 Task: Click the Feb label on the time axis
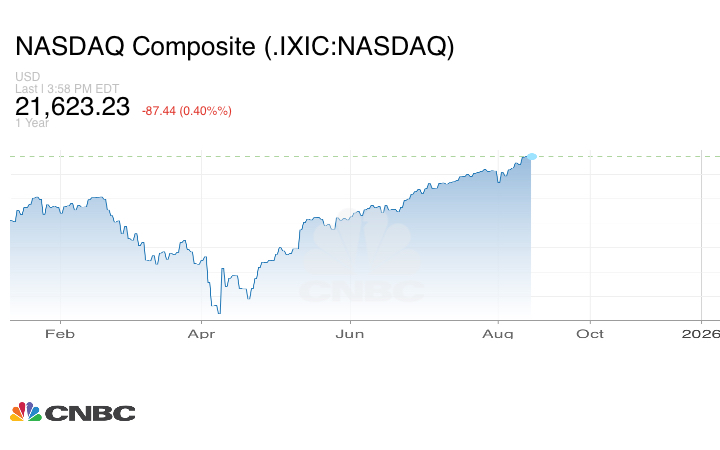pyautogui.click(x=60, y=334)
